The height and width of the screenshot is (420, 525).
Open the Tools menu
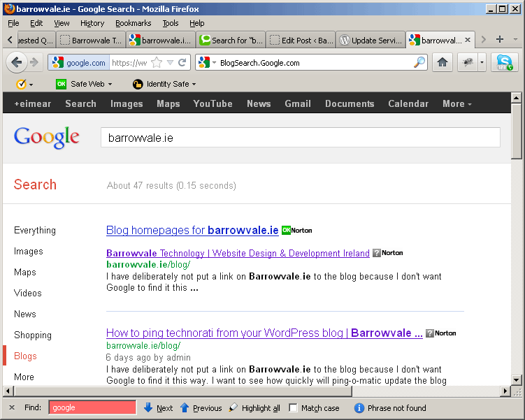coord(171,23)
